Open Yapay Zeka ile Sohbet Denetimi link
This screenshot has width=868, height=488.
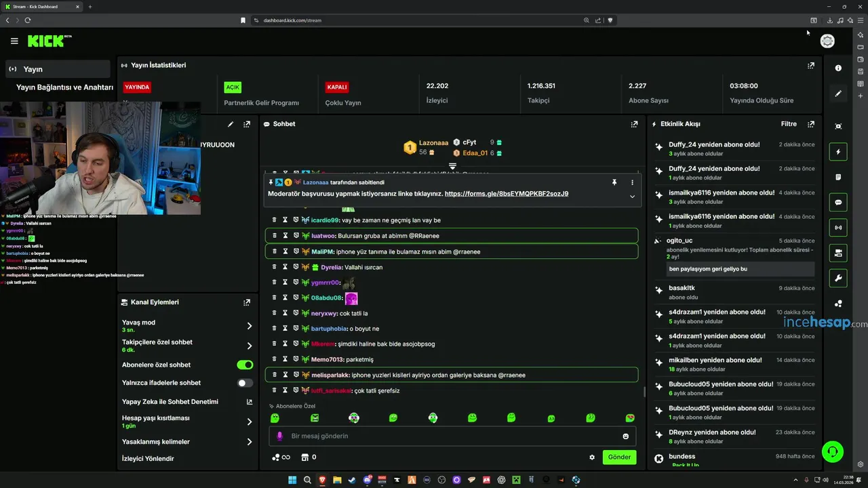(x=186, y=402)
